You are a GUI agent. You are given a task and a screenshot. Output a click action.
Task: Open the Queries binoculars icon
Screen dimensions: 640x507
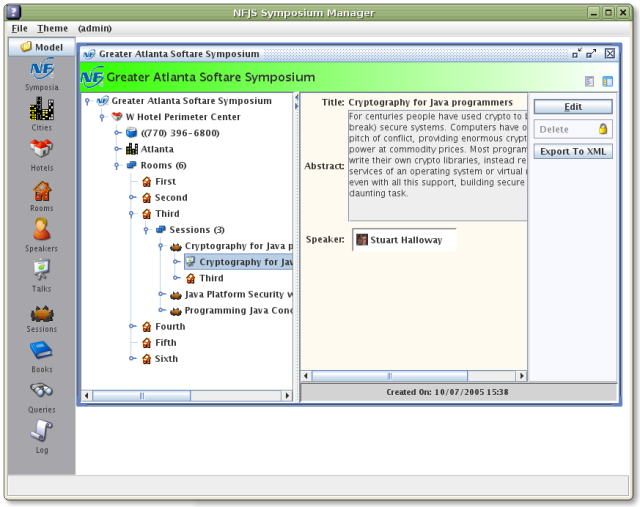[x=42, y=391]
